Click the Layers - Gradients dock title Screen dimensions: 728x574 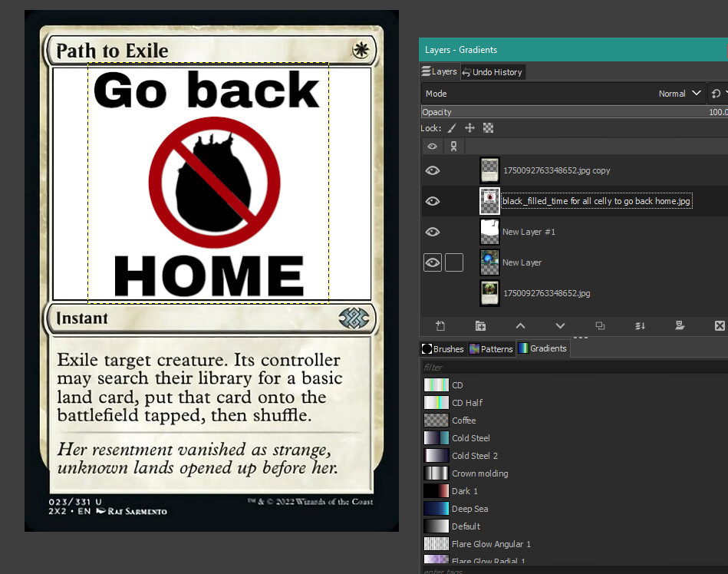tap(460, 50)
